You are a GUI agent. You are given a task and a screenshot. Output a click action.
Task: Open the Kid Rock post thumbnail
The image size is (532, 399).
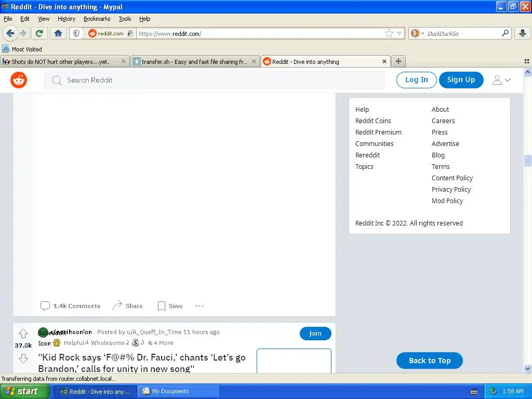pyautogui.click(x=294, y=361)
